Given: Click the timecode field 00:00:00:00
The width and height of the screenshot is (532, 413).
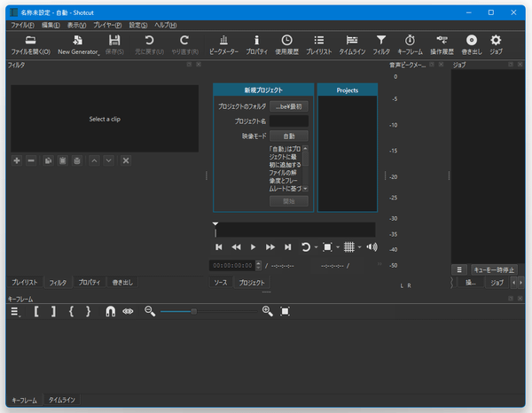Looking at the screenshot, I should (x=232, y=266).
